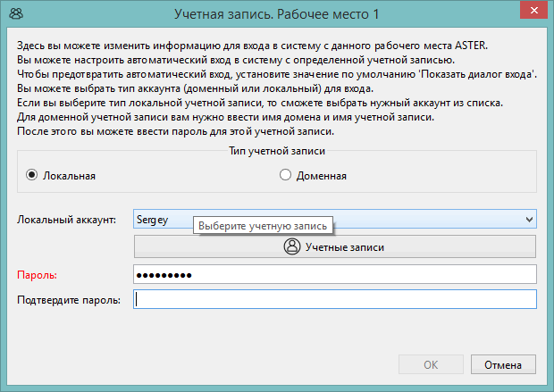Focus the Пароль input field
The height and width of the screenshot is (392, 554).
tap(335, 274)
